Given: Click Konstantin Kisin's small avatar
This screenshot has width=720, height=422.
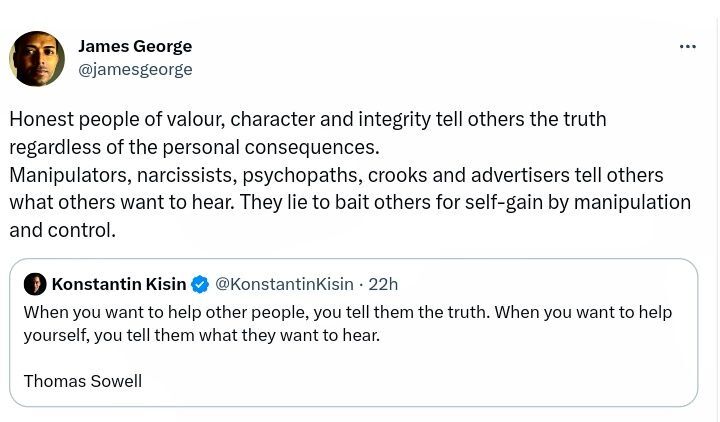Looking at the screenshot, I should coord(35,284).
